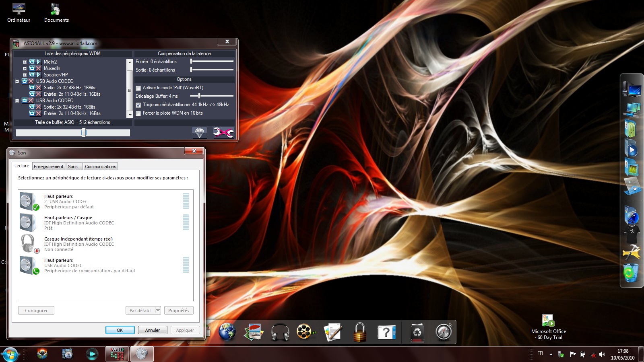
Task: Click the parachute safe-defaults icon in ASIO4ALL
Action: point(200,132)
